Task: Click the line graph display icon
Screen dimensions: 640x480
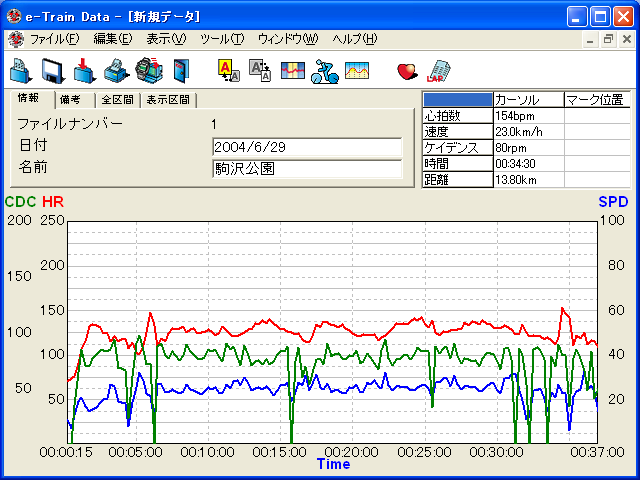Action: (356, 70)
